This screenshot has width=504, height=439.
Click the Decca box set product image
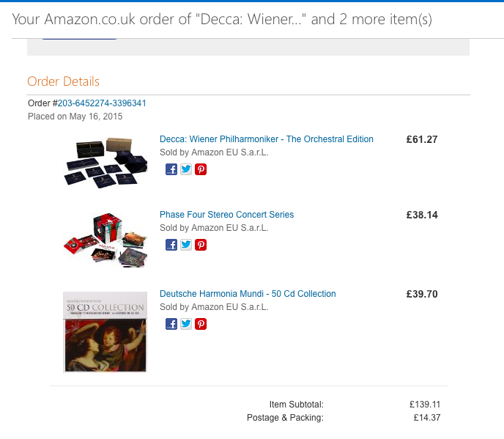point(105,163)
